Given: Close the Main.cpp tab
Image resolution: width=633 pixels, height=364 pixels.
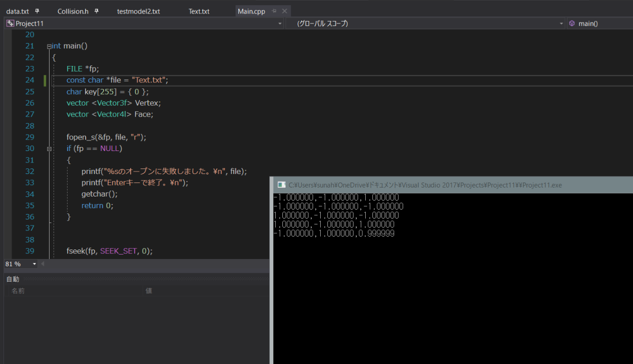Looking at the screenshot, I should [285, 11].
